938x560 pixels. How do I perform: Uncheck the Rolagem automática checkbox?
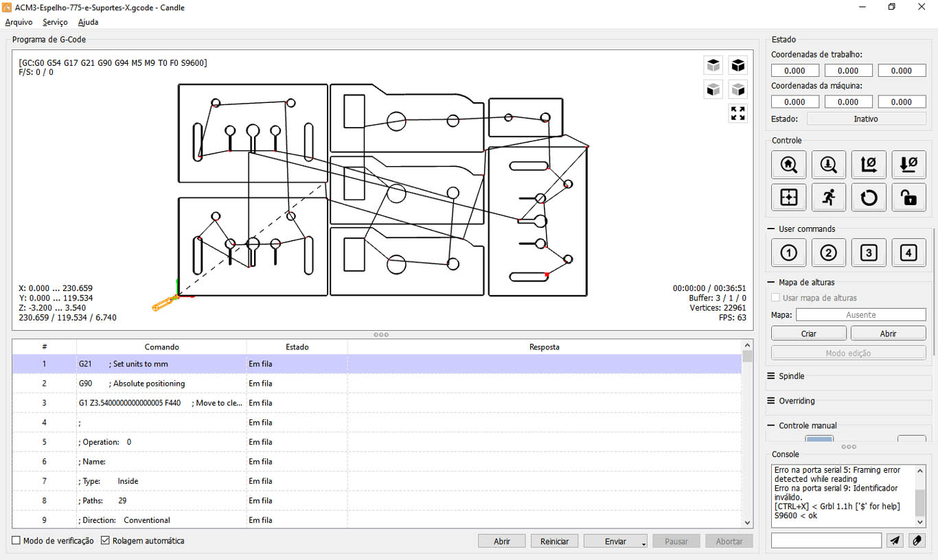pos(105,541)
